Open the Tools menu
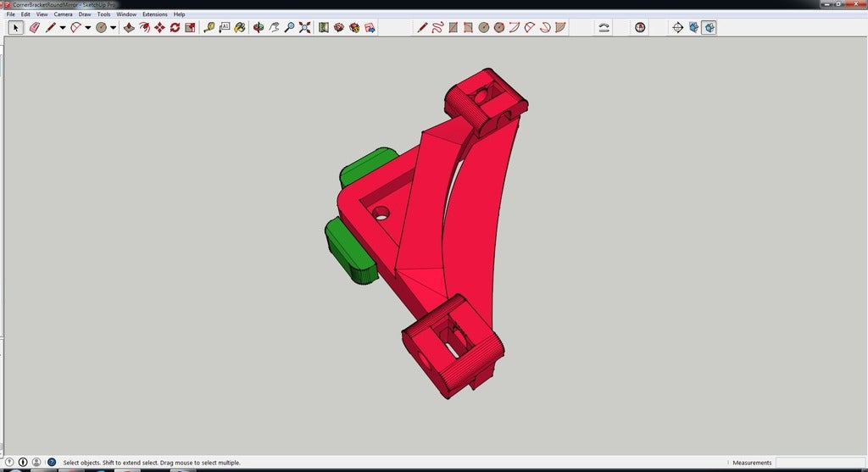 [x=103, y=14]
